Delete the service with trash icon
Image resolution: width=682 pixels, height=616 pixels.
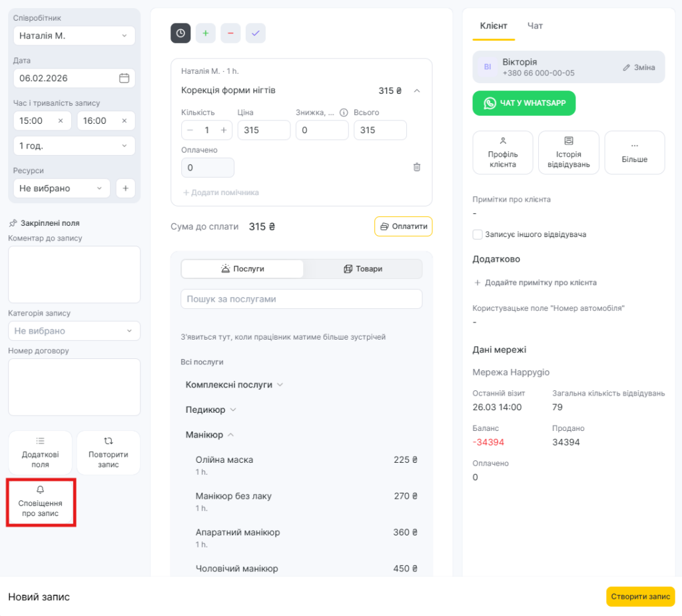pyautogui.click(x=417, y=167)
